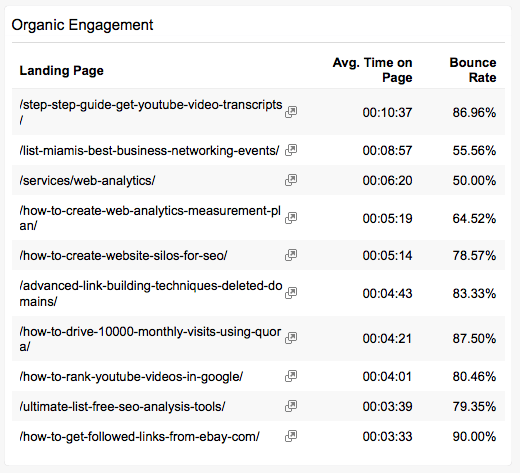Screen dimensions: 520x473
Task: Open /how-to-rank-youtube-videos-in-google/ link
Action: (131, 377)
